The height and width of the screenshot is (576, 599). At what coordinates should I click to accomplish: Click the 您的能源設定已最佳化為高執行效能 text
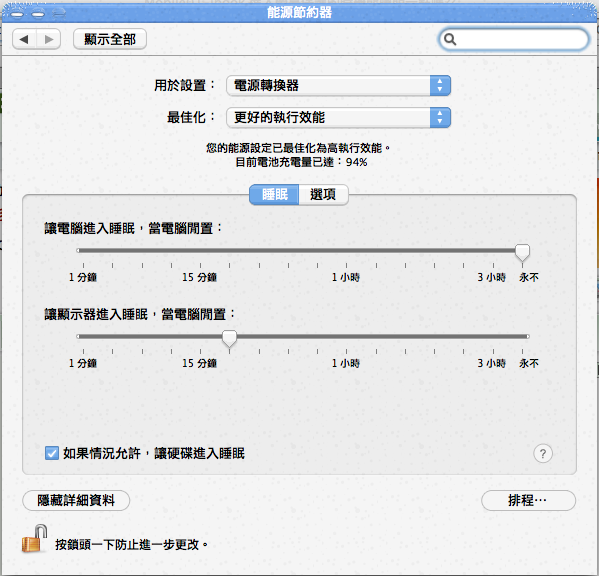point(298,148)
